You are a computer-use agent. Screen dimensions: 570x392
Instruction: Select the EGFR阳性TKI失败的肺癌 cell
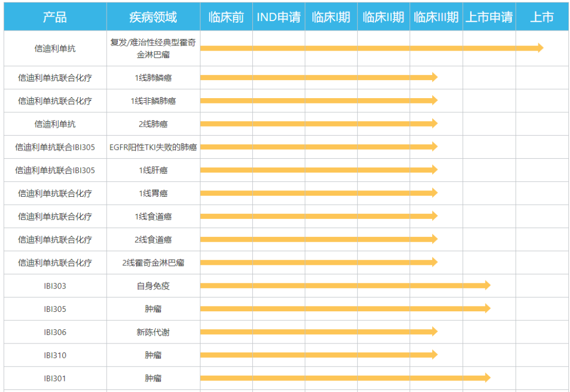tap(154, 147)
